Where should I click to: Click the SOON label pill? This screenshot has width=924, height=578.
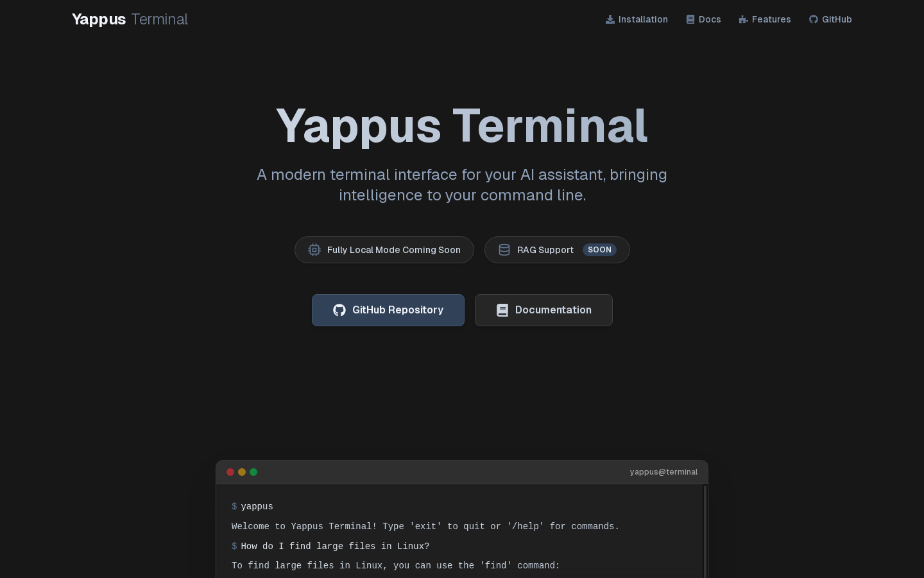point(599,250)
